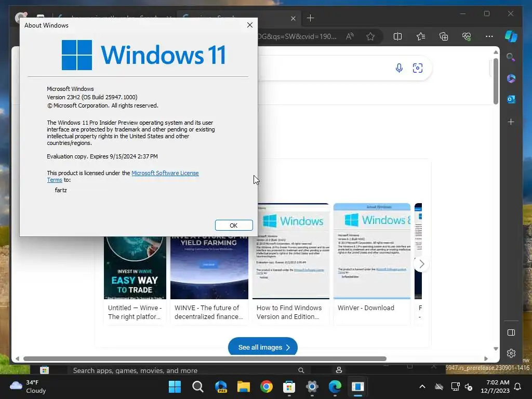Open new tab in Edge
Viewport: 532px width, 399px height.
point(310,18)
